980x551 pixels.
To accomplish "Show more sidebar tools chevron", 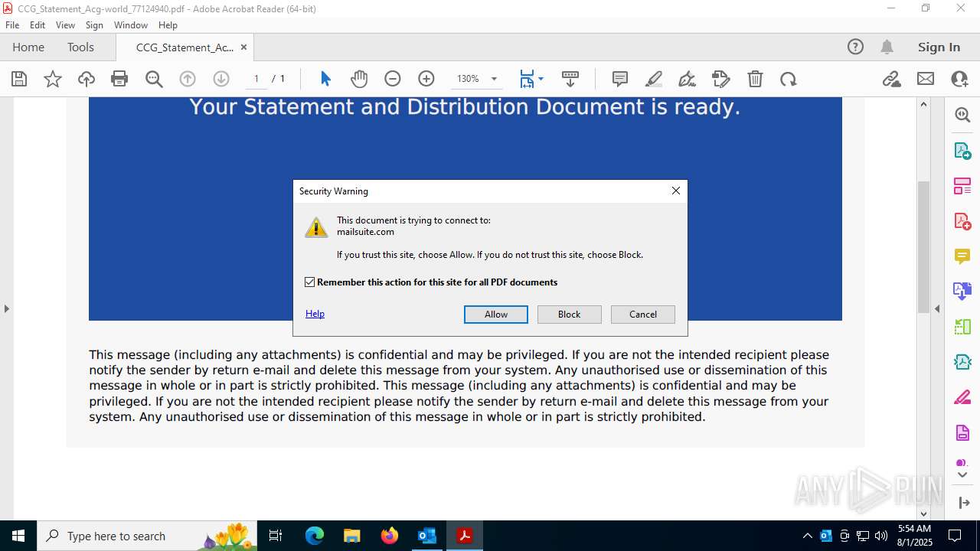I will [962, 475].
